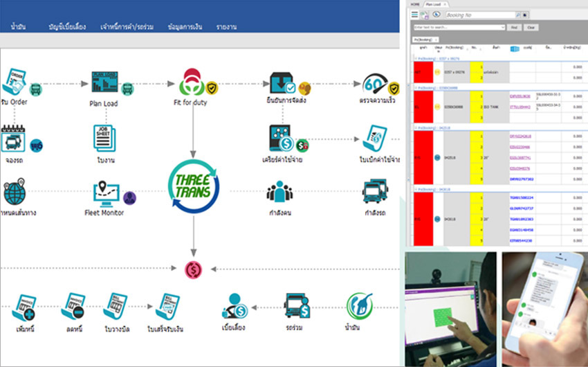Open the ลดหนี้ credit note icon
Viewport: 588px width, 367px height.
point(73,307)
